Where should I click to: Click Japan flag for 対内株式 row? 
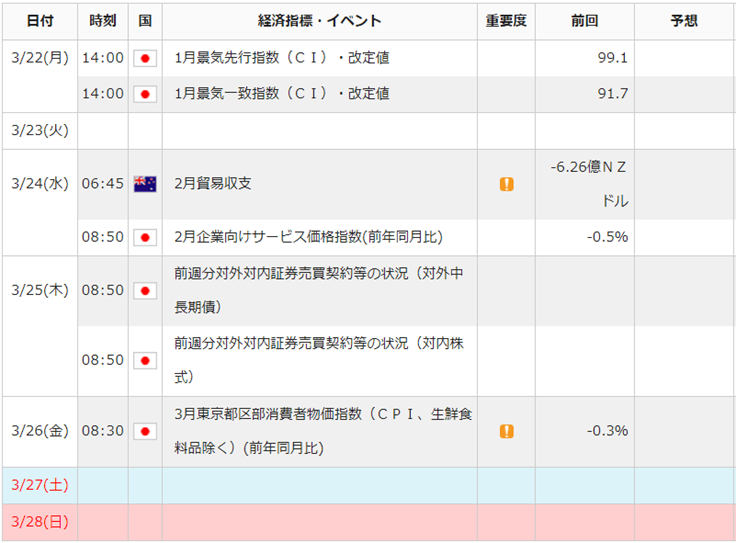[145, 361]
